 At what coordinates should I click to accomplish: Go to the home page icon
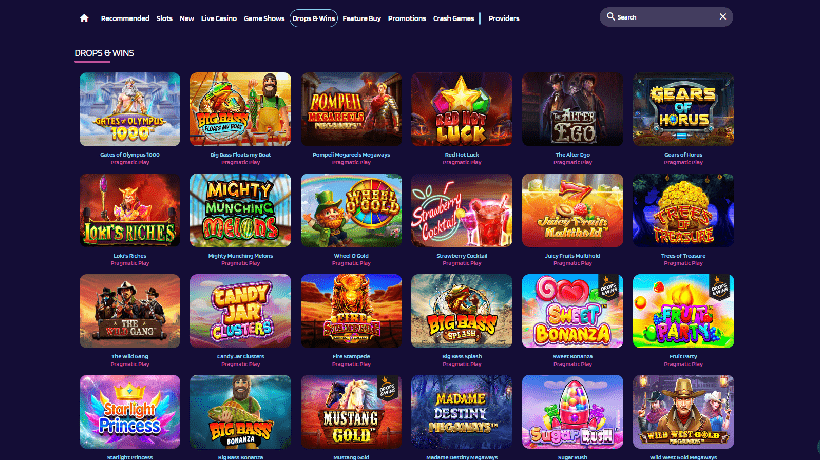click(x=84, y=18)
